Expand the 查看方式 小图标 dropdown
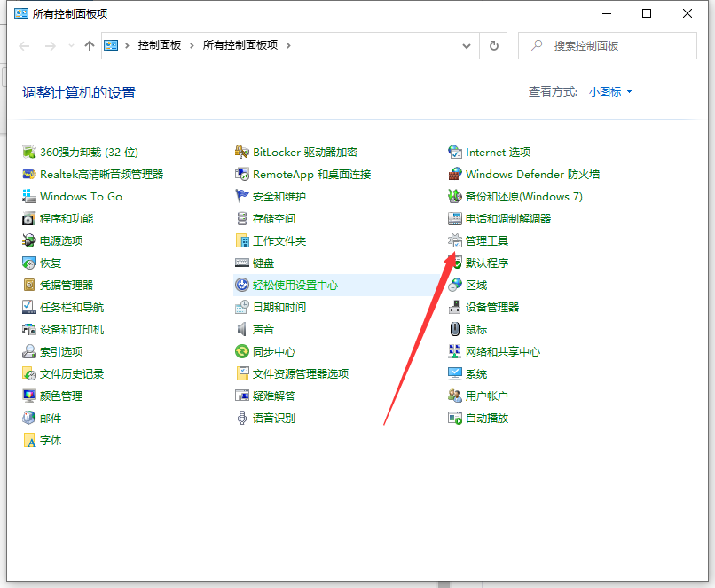Viewport: 715px width, 588px height. 611,92
